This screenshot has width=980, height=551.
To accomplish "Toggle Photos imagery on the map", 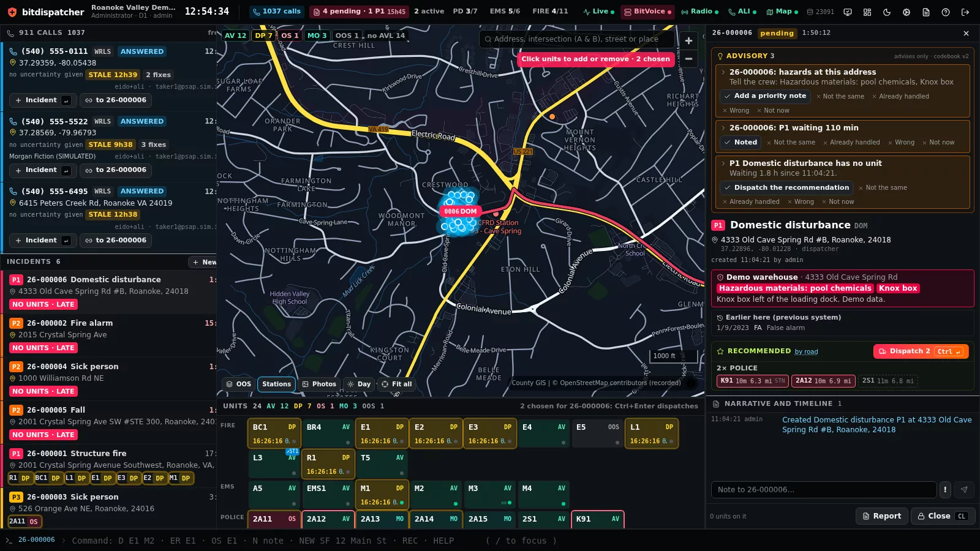I will pyautogui.click(x=319, y=384).
